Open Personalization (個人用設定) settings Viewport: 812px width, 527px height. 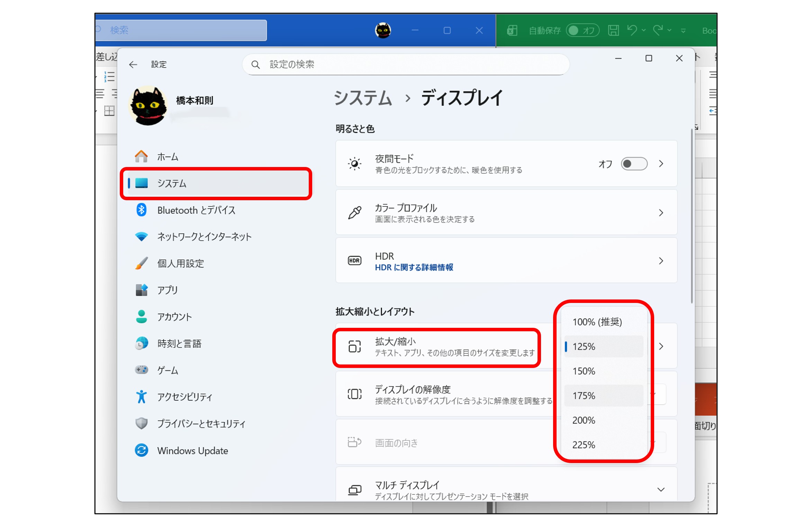coord(180,263)
